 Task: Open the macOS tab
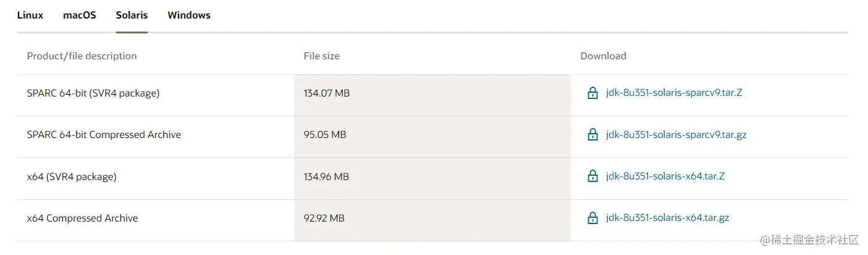80,15
